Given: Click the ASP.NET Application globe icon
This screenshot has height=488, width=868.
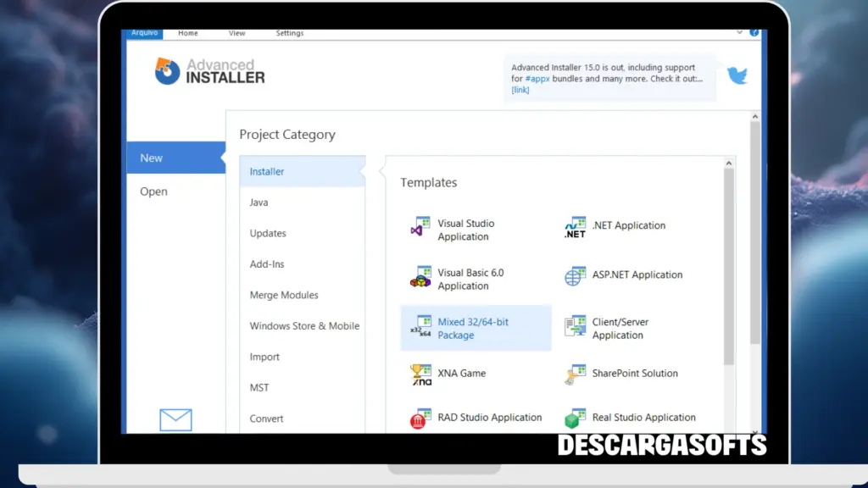Looking at the screenshot, I should click(x=574, y=275).
